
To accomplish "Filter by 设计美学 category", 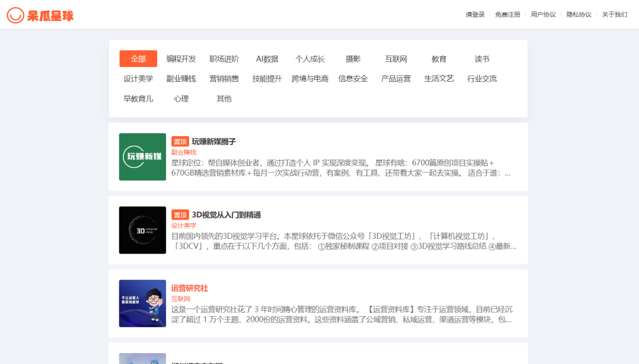I will click(138, 79).
